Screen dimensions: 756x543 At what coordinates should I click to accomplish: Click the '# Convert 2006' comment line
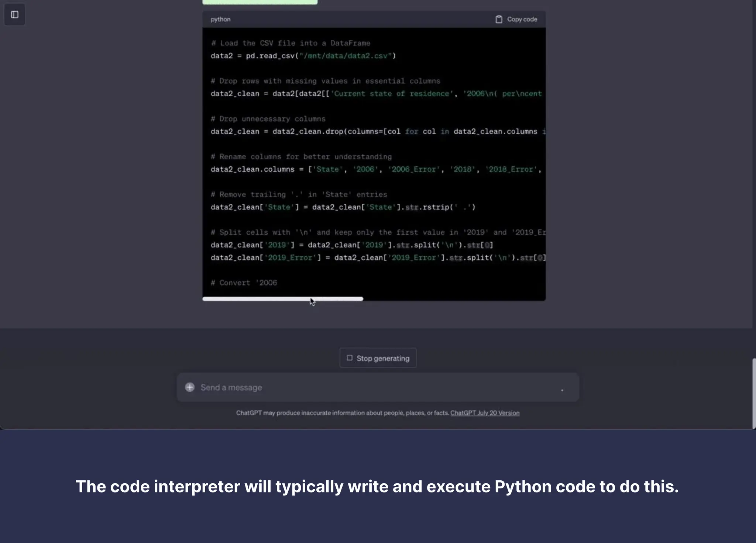244,283
